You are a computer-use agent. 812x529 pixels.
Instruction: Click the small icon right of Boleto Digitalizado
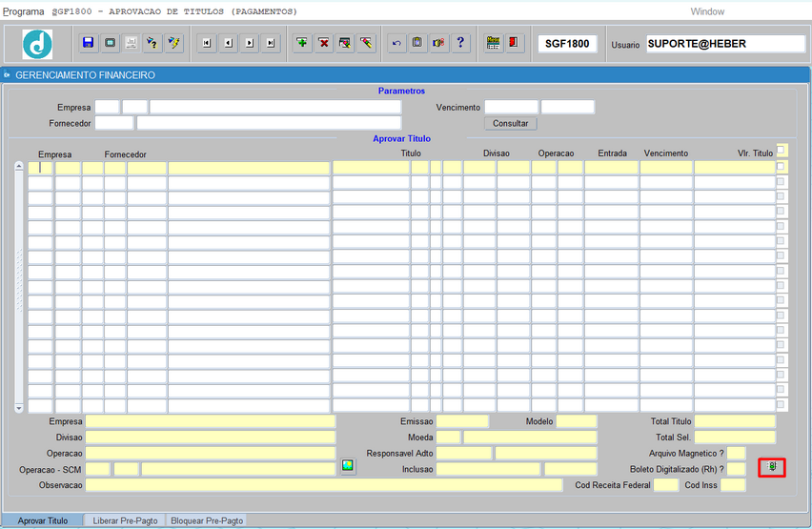(772, 467)
